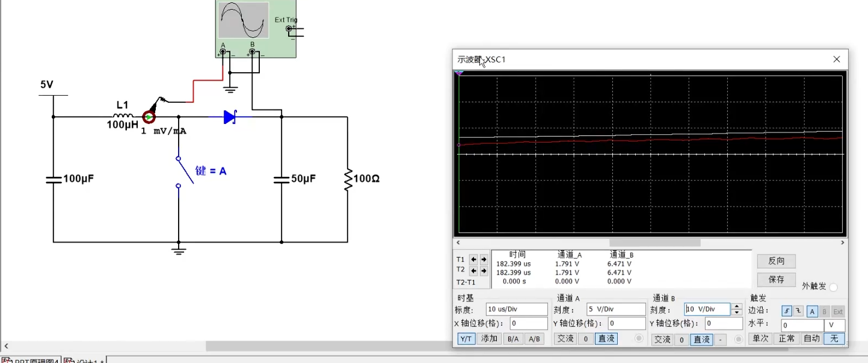Click channel B 刻度 field 10 V/Div
This screenshot has height=363, width=868.
click(707, 309)
